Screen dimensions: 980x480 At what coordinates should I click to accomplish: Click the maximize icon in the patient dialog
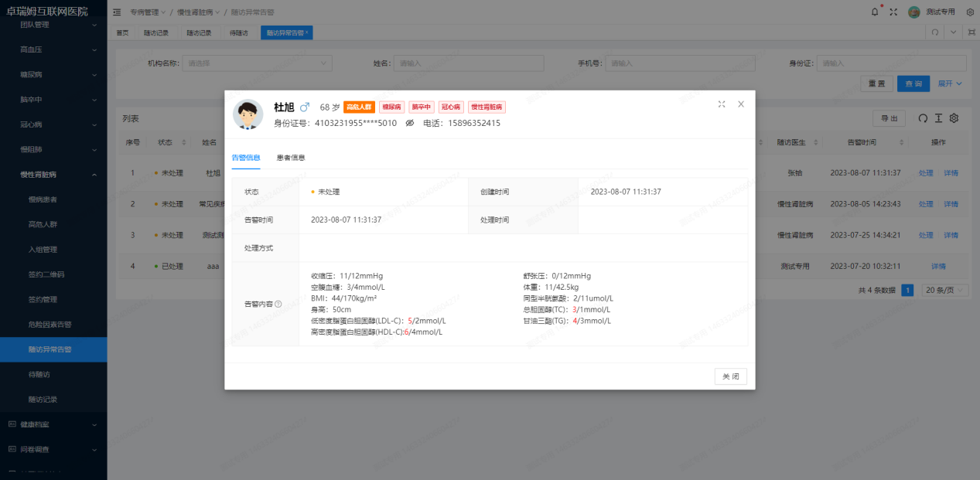pyautogui.click(x=722, y=103)
